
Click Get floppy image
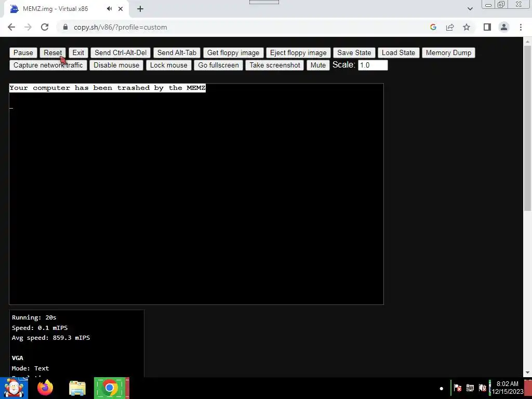coord(233,52)
